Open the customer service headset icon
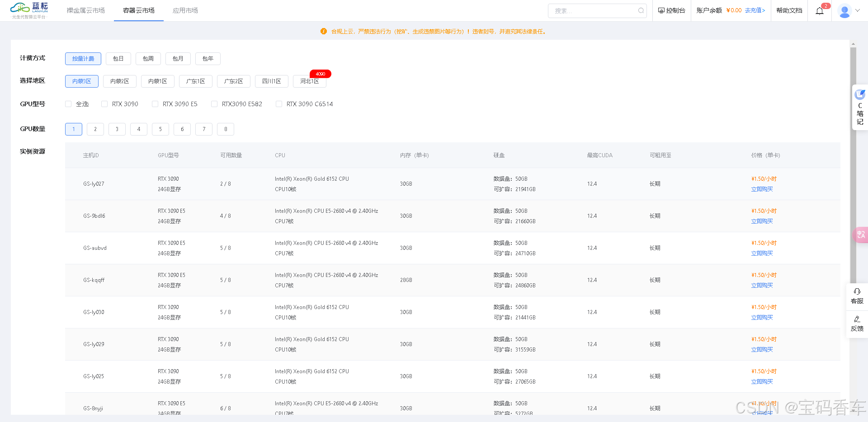The height and width of the screenshot is (422, 868). point(857,292)
